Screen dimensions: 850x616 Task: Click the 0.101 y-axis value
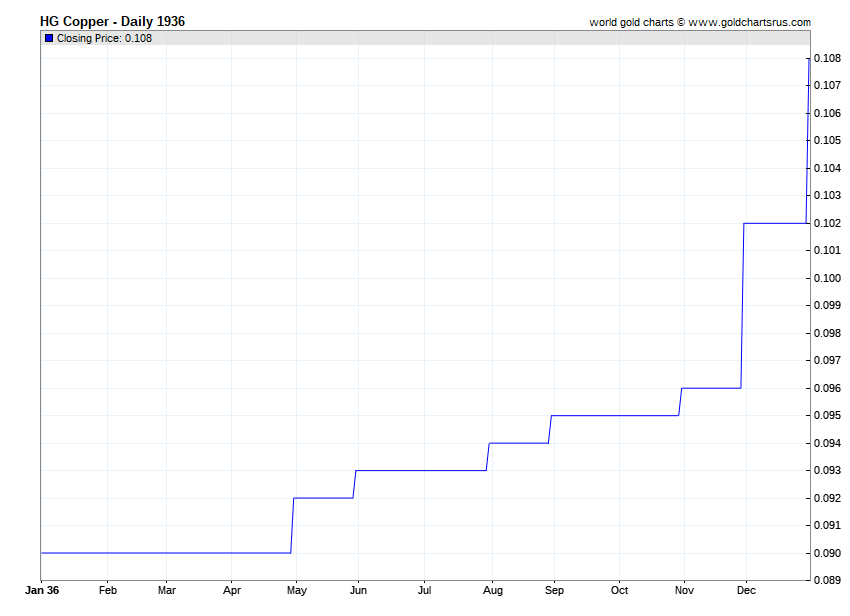(x=827, y=250)
